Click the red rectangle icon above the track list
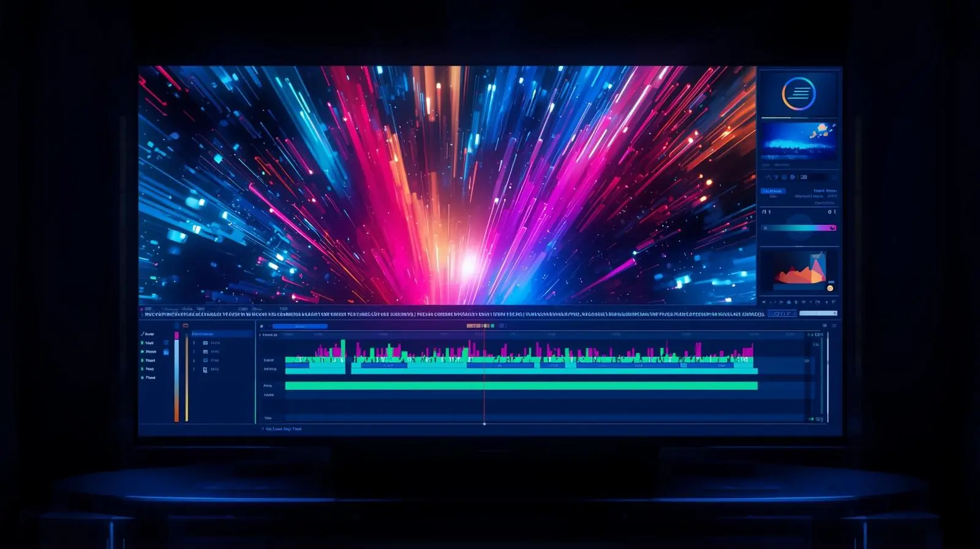Screen dimensions: 980x549 click(186, 326)
